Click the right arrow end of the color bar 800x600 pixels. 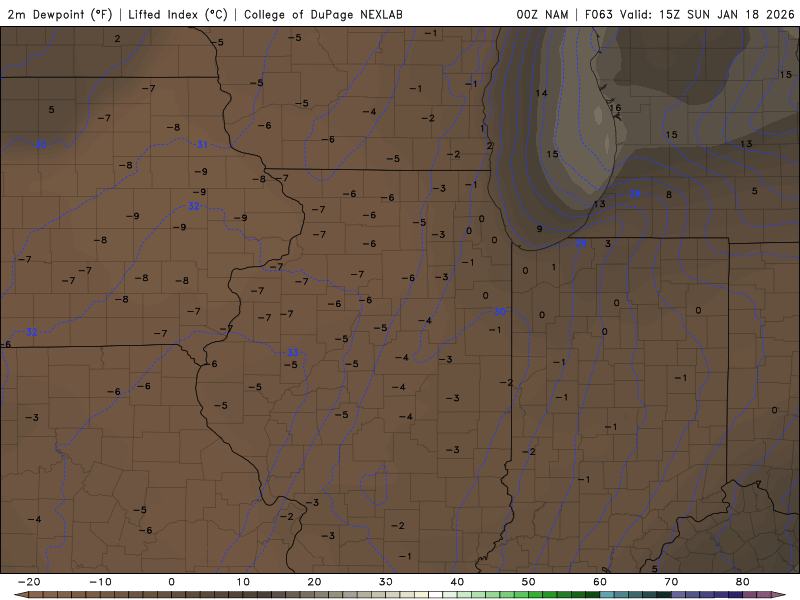click(x=780, y=595)
